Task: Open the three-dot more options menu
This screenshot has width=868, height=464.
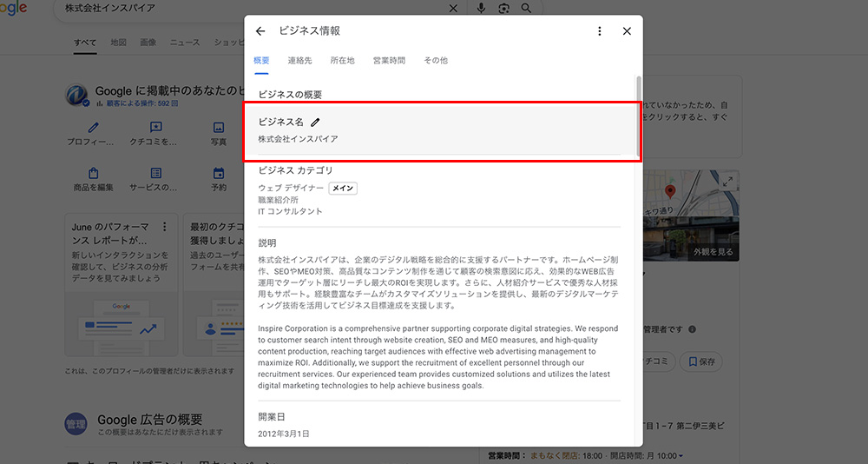Action: (600, 31)
